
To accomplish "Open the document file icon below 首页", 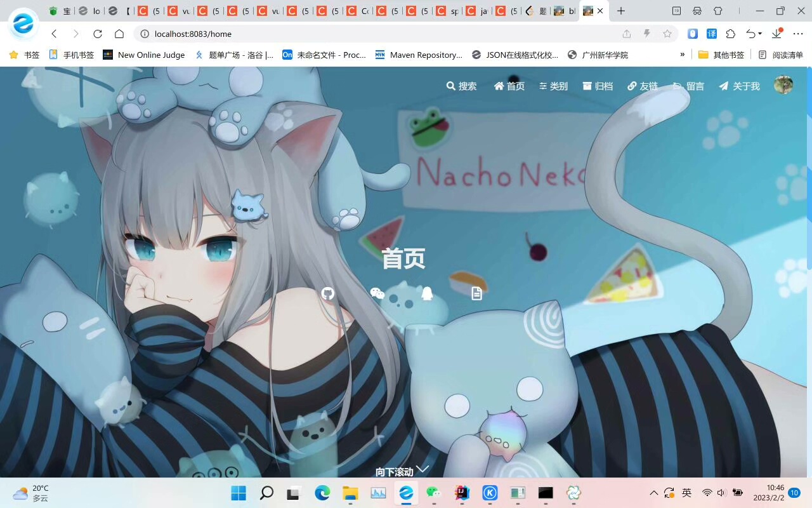I will tap(476, 293).
